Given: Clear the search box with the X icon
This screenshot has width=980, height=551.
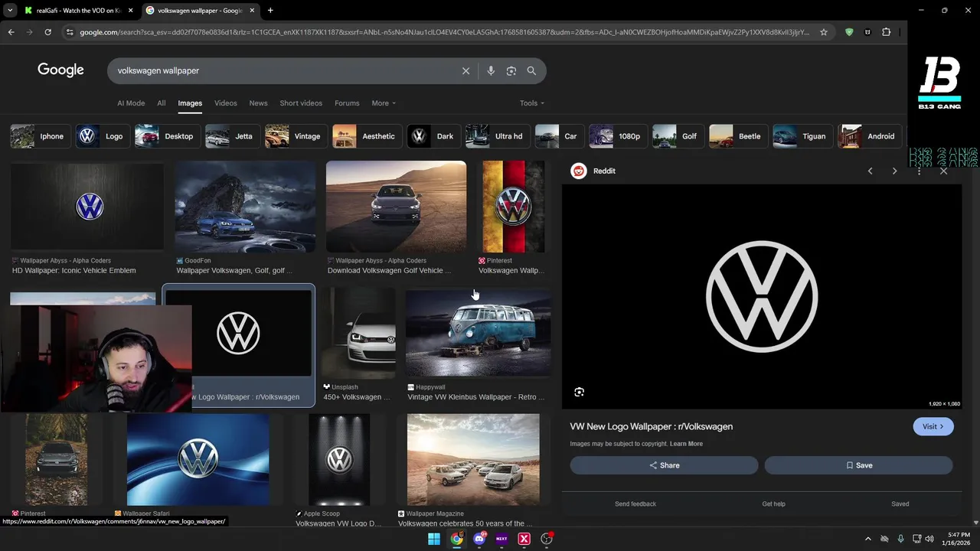Looking at the screenshot, I should (465, 70).
